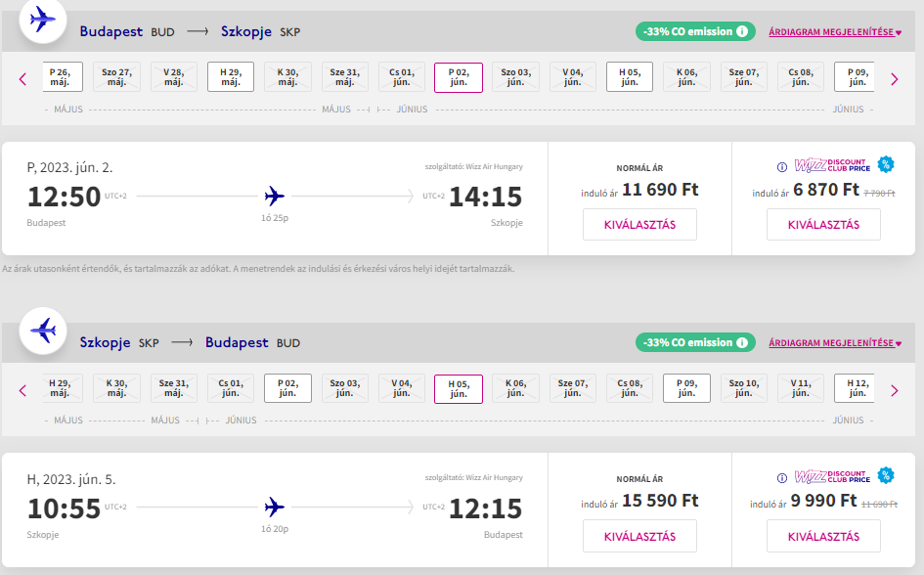Choose return Wizz Discount Club price 9 990 Ft
This screenshot has width=924, height=575.
point(823,536)
